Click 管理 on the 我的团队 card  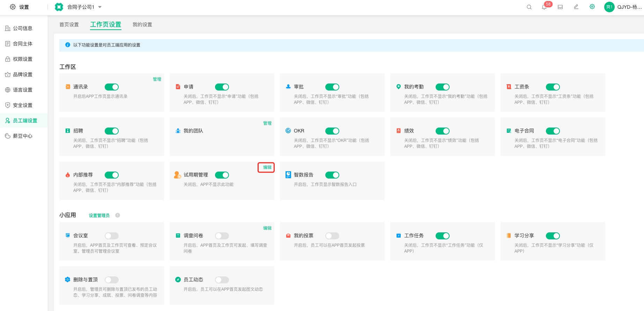point(267,123)
